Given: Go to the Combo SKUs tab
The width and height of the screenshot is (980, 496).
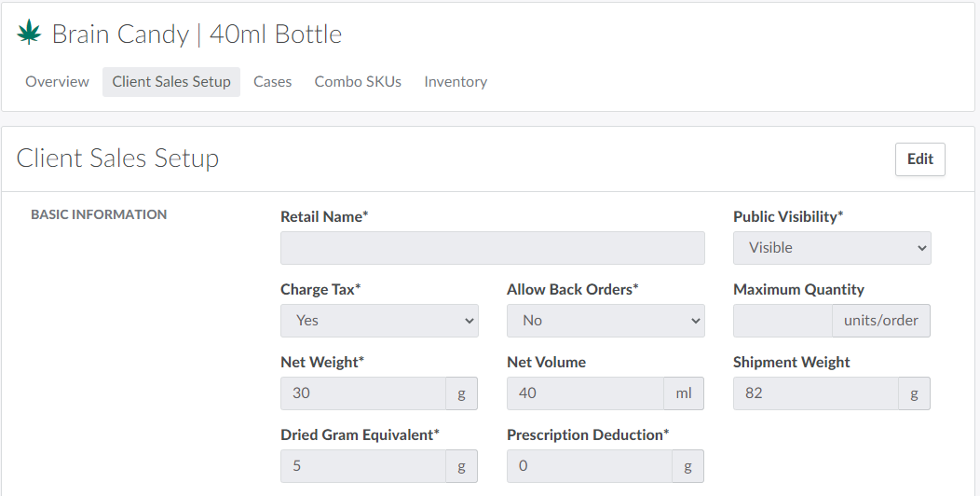Looking at the screenshot, I should 358,82.
